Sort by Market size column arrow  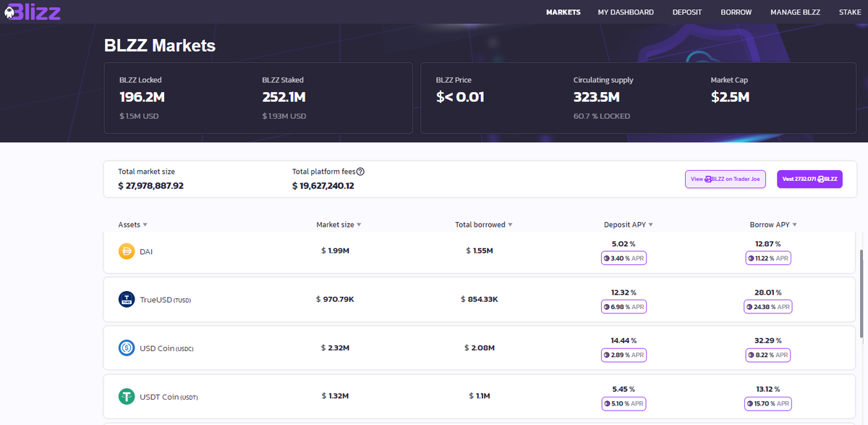[x=359, y=225]
